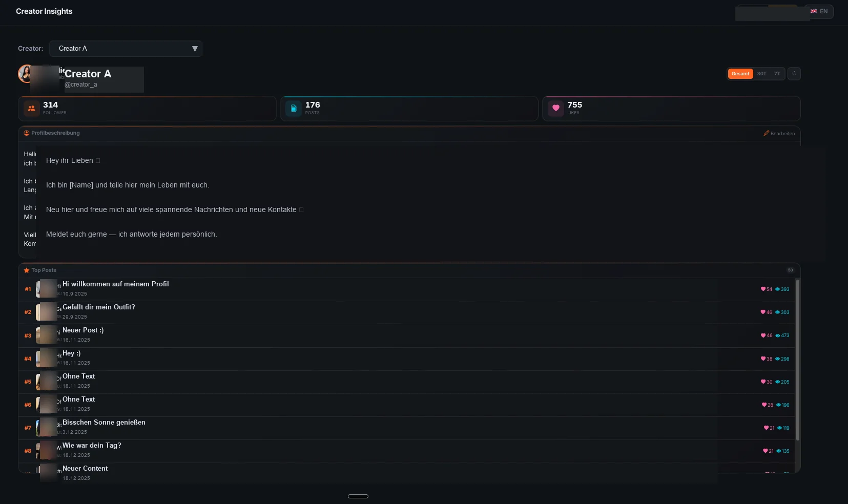The height and width of the screenshot is (504, 848).
Task: Click the Creator Insights header title
Action: [x=44, y=11]
